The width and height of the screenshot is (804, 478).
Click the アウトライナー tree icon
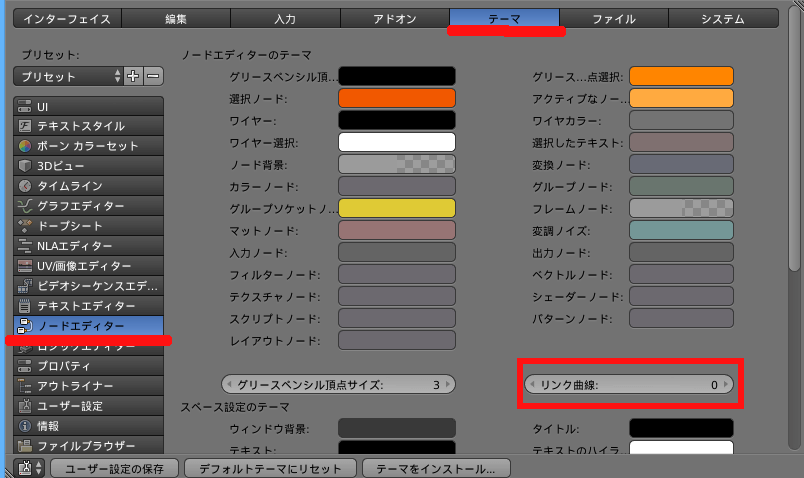pyautogui.click(x=24, y=386)
